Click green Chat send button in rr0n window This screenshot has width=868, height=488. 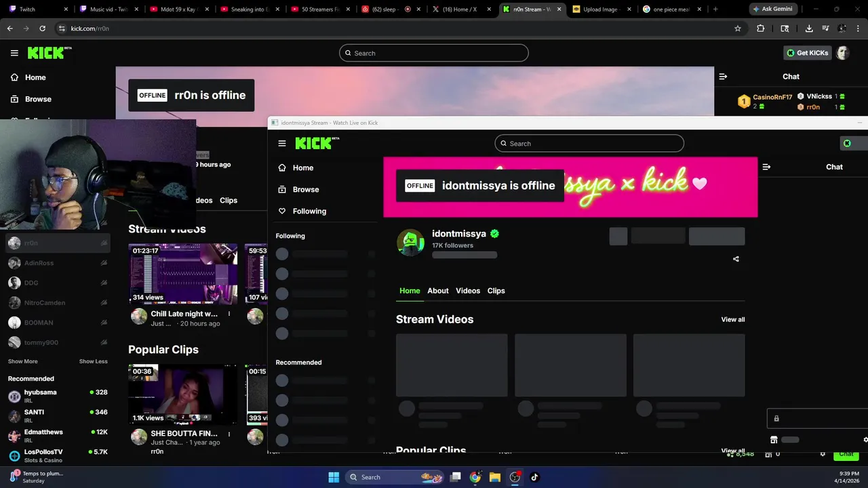(846, 454)
